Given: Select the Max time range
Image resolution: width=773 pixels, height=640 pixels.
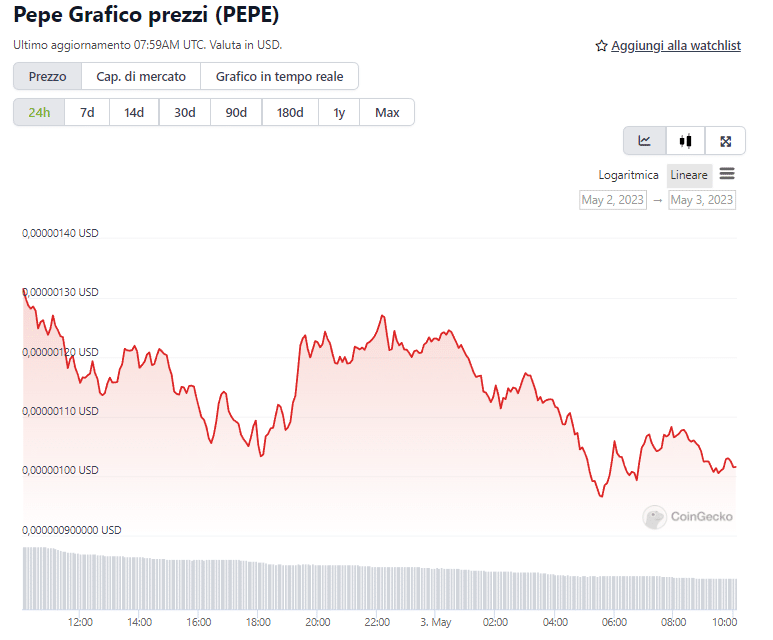Looking at the screenshot, I should click(387, 112).
